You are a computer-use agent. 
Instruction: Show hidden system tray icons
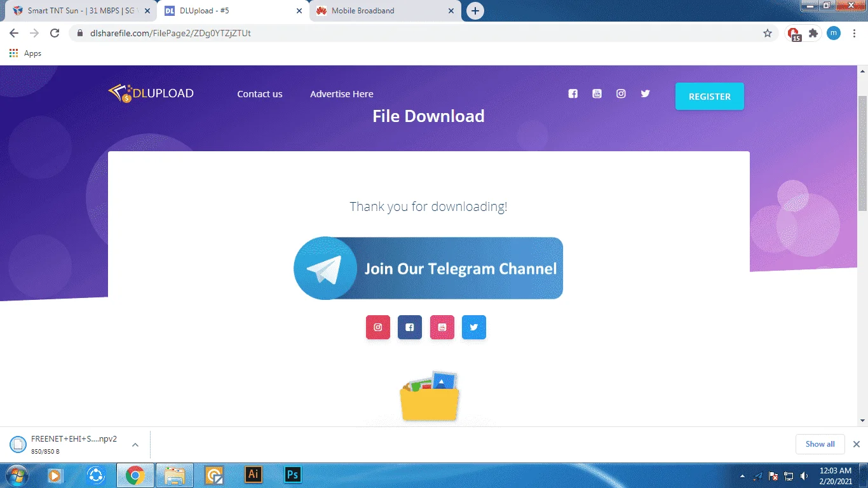pos(742,475)
